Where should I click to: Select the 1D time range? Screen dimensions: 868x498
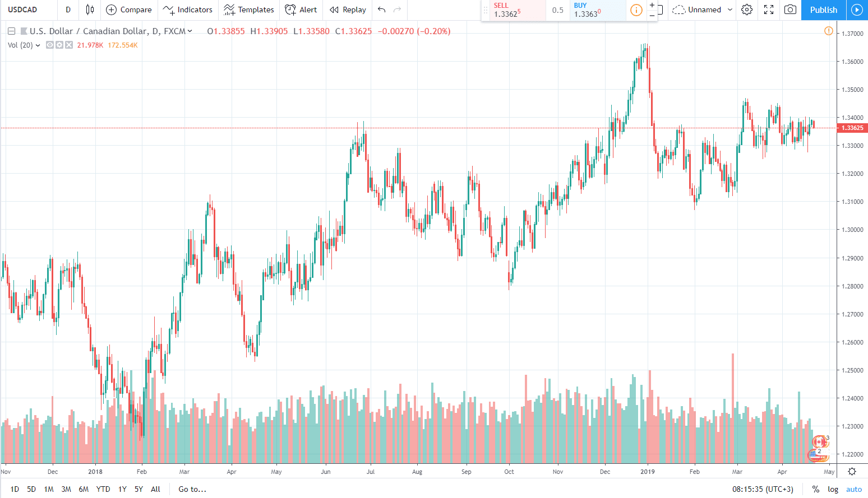[x=15, y=489]
